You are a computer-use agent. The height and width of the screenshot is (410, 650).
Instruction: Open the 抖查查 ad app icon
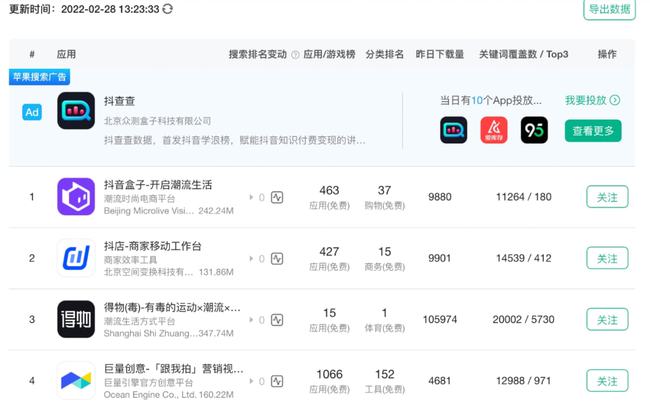76,111
